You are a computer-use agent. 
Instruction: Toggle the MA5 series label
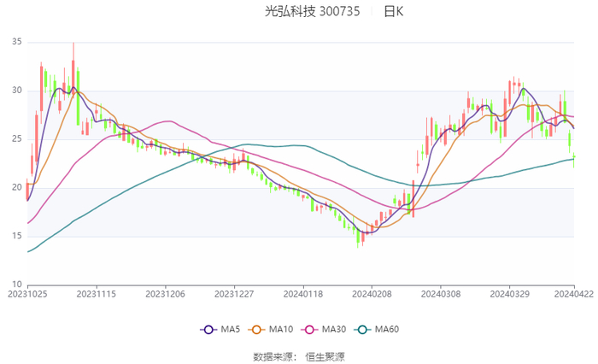point(231,330)
